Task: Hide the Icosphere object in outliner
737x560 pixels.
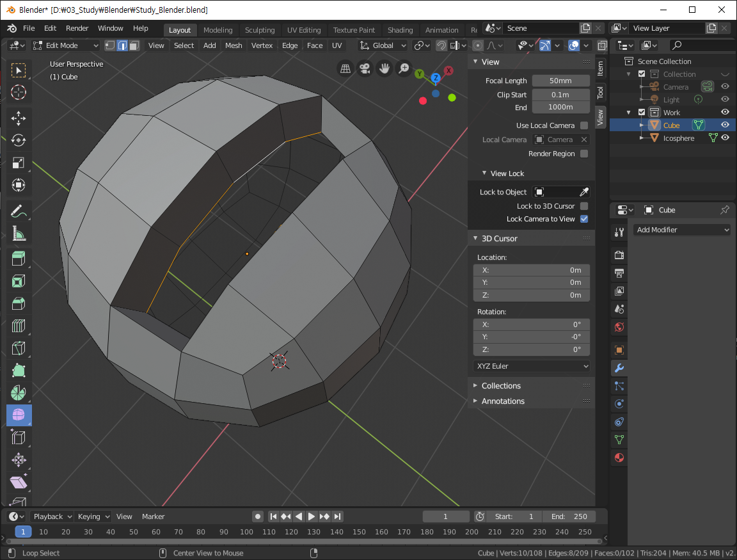Action: [x=725, y=138]
